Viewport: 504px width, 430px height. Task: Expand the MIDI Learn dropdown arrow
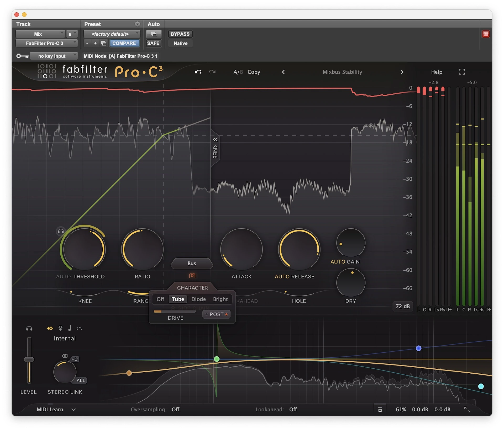pos(73,410)
